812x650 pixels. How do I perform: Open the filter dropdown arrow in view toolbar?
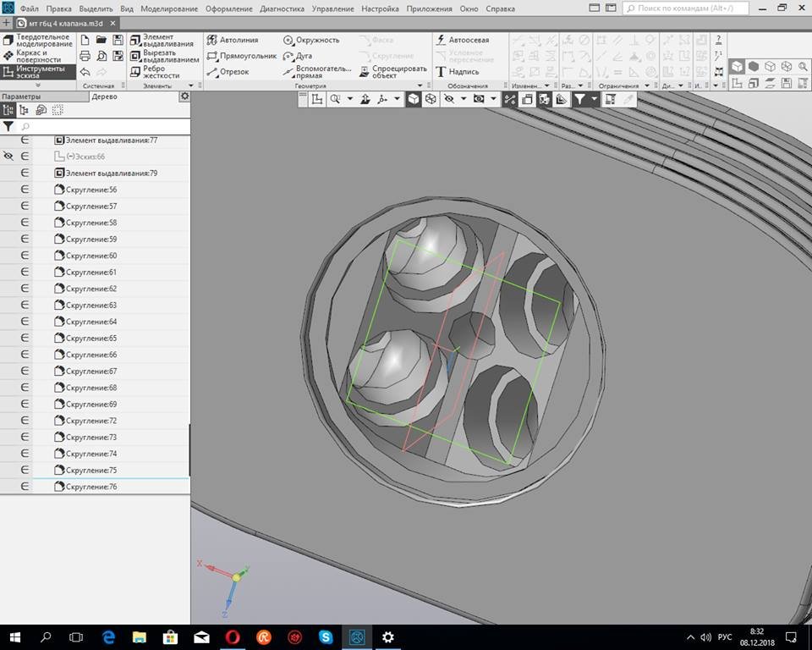click(595, 99)
